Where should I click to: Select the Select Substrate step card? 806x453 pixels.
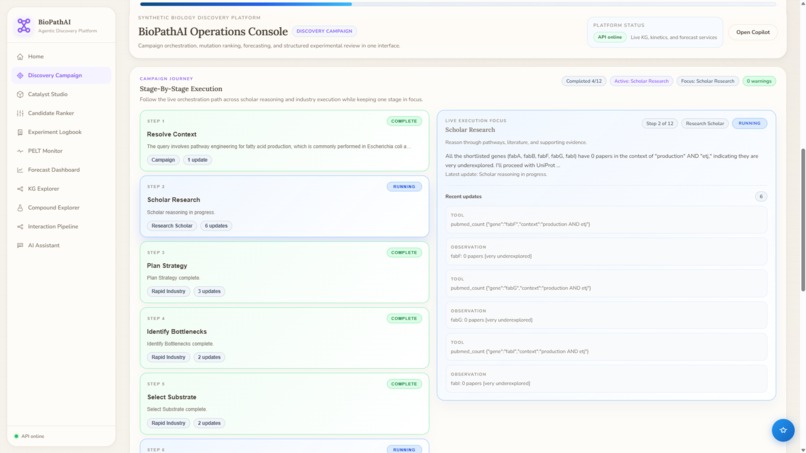284,404
